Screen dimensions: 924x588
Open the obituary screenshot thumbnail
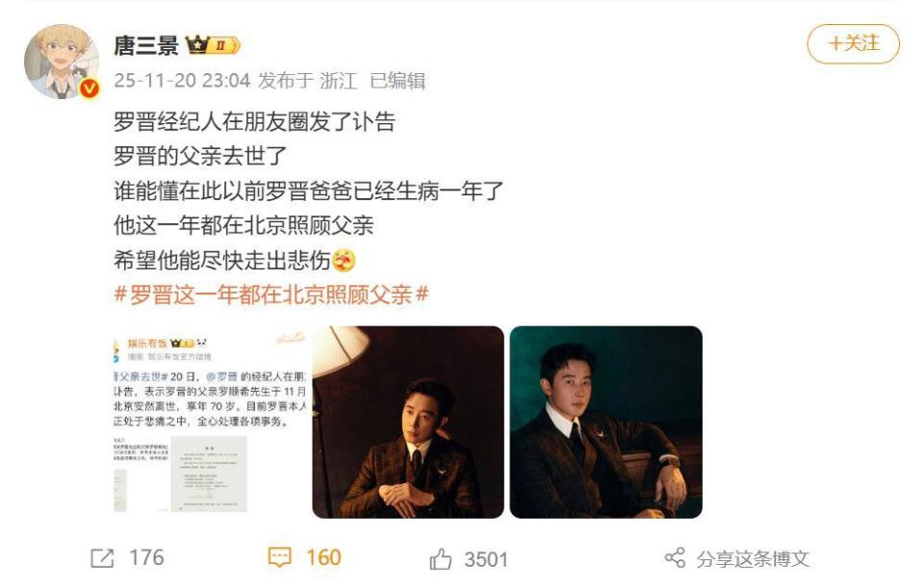tap(211, 422)
